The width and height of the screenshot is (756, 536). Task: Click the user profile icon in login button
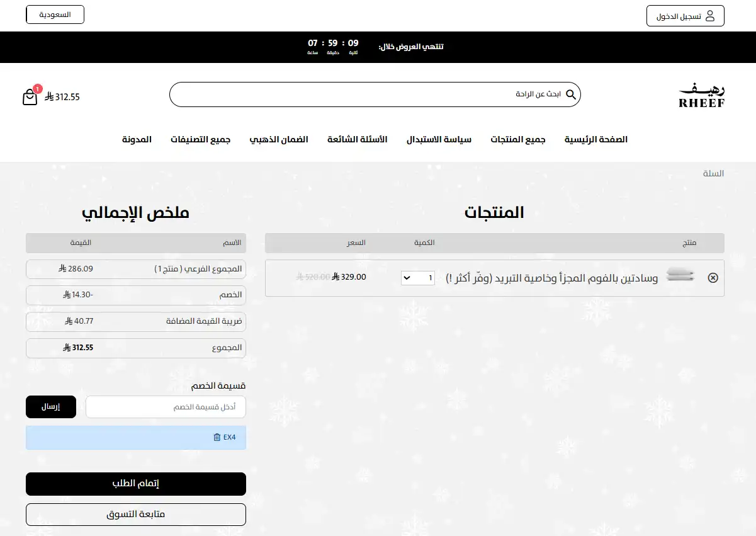pos(710,16)
